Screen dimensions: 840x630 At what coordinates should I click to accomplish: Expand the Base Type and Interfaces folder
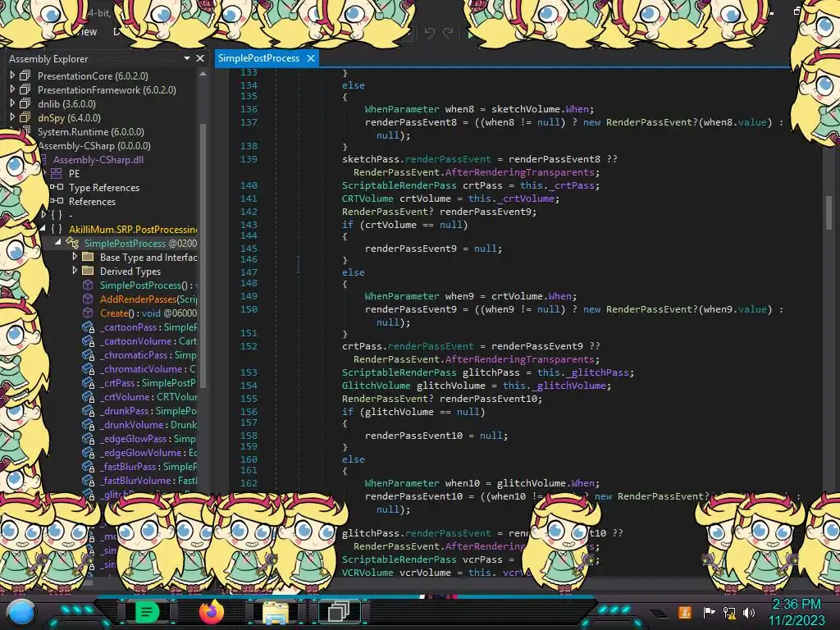point(75,257)
